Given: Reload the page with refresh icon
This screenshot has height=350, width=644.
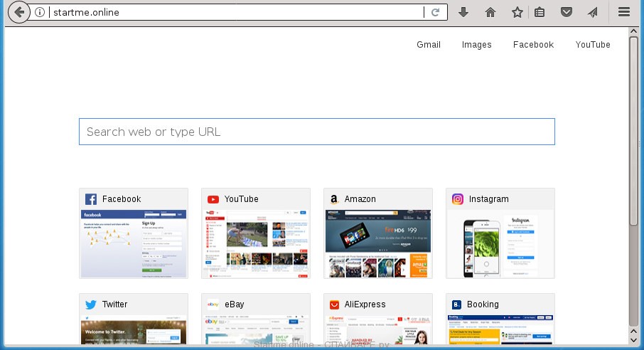Looking at the screenshot, I should click(x=435, y=12).
